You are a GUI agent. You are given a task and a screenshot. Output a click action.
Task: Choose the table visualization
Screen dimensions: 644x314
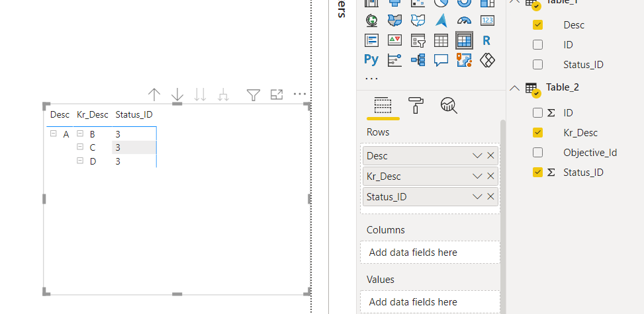(441, 40)
